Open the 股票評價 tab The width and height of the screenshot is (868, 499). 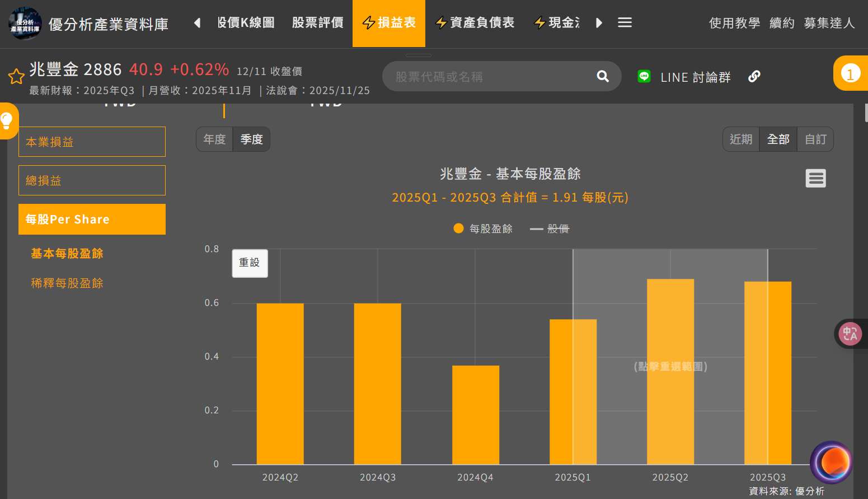pyautogui.click(x=317, y=22)
